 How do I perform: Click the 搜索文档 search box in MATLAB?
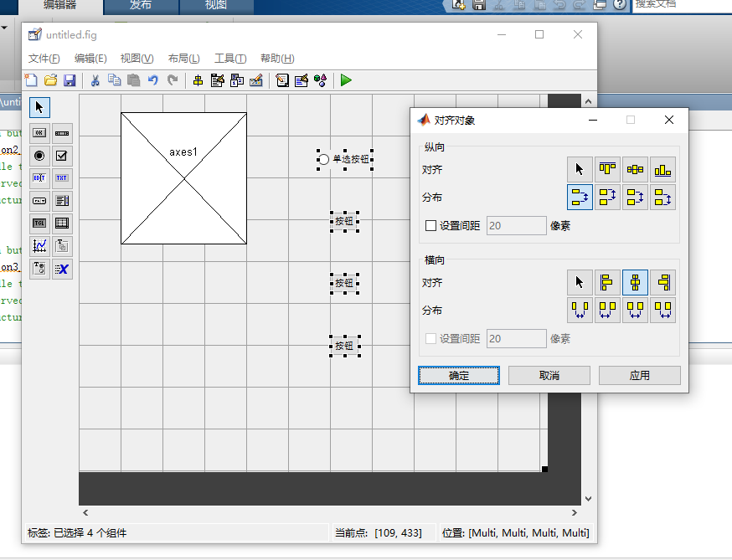point(682,6)
